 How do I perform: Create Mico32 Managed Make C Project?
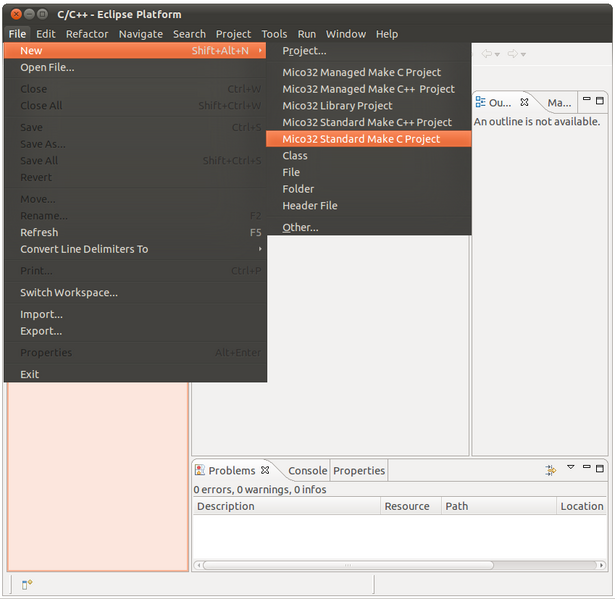[x=368, y=73]
